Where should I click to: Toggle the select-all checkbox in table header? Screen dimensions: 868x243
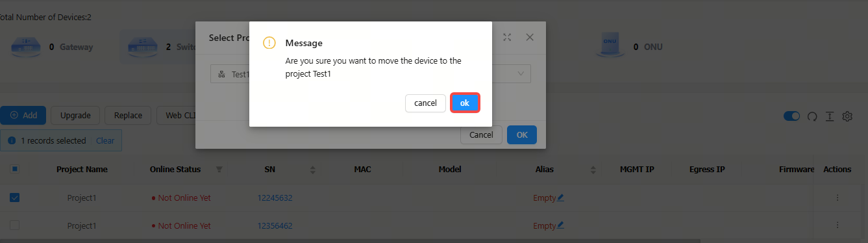click(x=14, y=169)
